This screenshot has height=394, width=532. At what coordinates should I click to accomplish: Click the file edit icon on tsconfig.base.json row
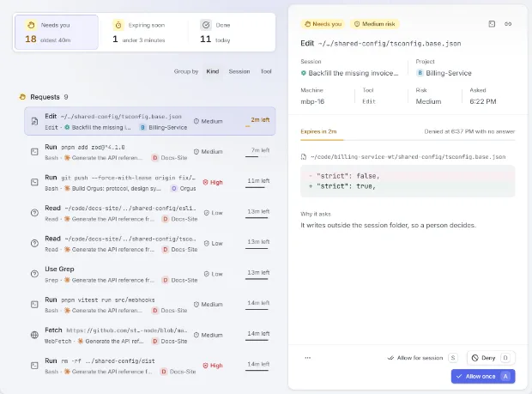pos(34,121)
